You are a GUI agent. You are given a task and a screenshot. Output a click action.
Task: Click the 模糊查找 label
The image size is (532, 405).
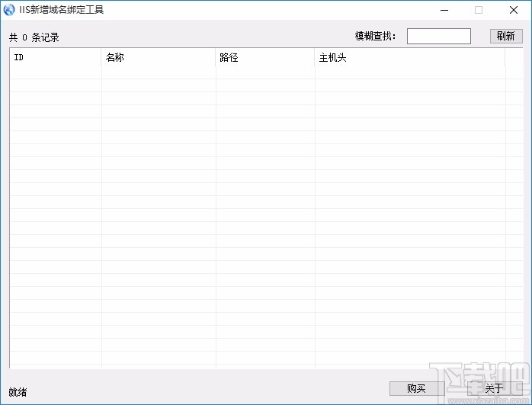pos(375,36)
